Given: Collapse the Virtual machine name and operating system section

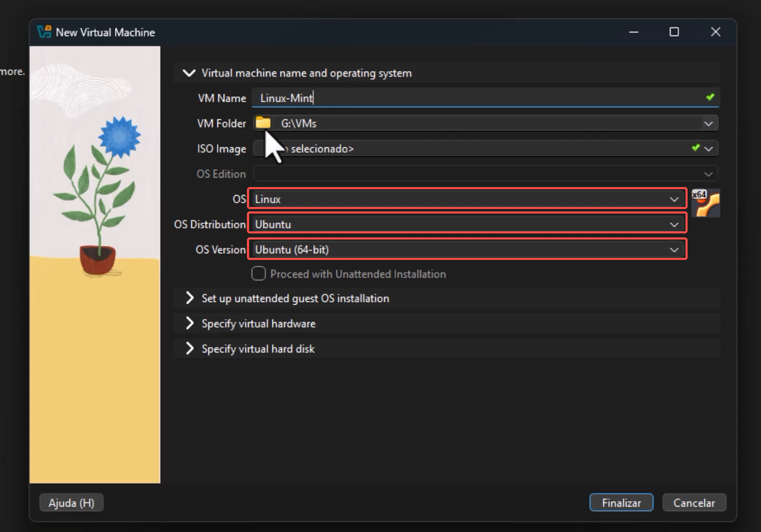Looking at the screenshot, I should click(189, 73).
